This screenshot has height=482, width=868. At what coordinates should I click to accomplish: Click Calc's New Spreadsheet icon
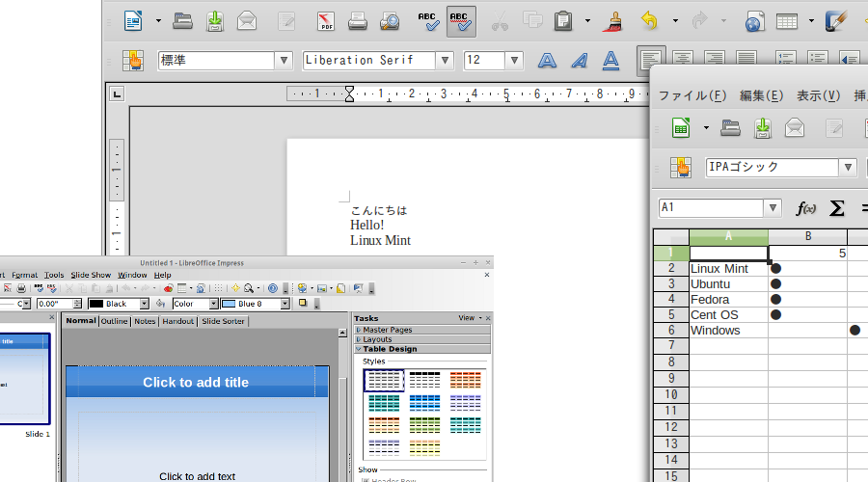pyautogui.click(x=681, y=128)
